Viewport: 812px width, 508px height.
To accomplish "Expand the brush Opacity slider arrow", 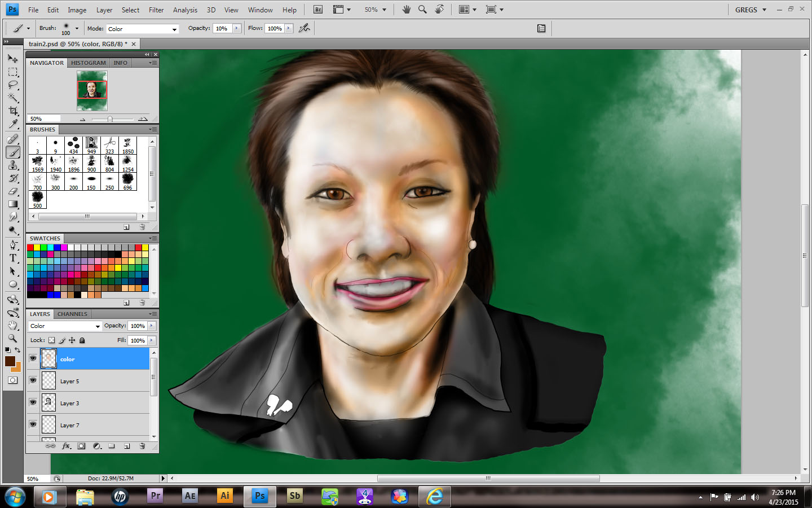I will pyautogui.click(x=237, y=28).
